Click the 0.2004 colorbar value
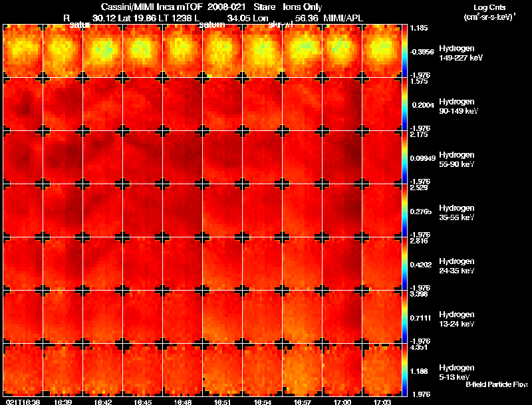The width and height of the screenshot is (532, 405). click(x=423, y=105)
